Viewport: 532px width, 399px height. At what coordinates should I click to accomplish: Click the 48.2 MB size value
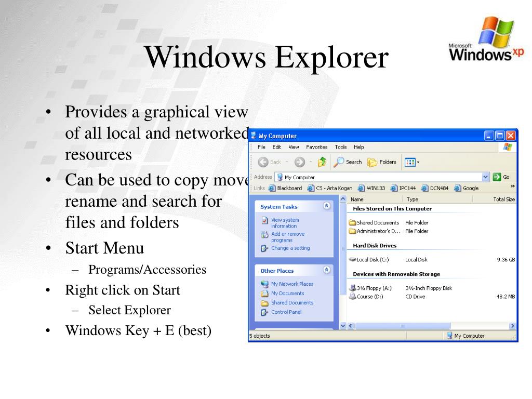506,297
